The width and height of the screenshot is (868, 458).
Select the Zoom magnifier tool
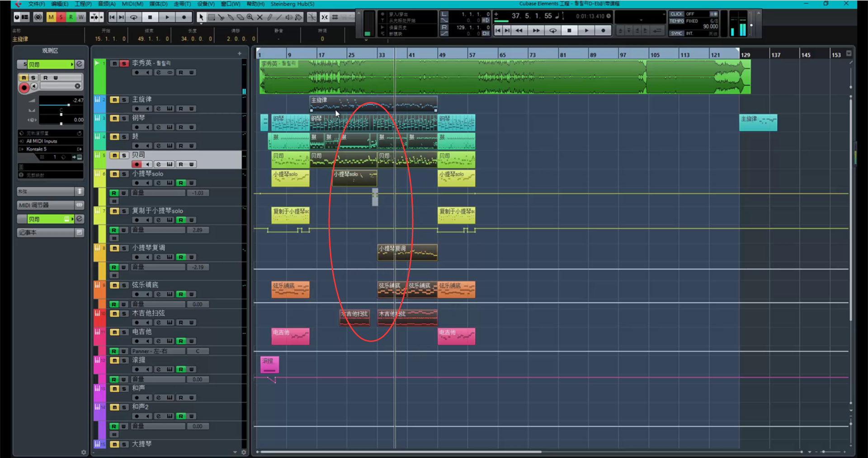[x=250, y=17]
